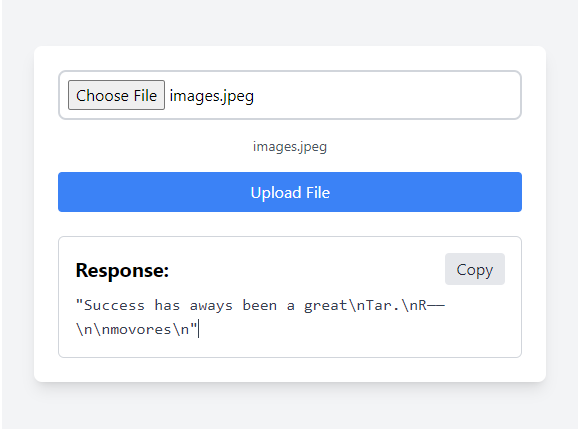The width and height of the screenshot is (587, 429).
Task: Click the word "been" in the response output
Action: [x=260, y=305]
